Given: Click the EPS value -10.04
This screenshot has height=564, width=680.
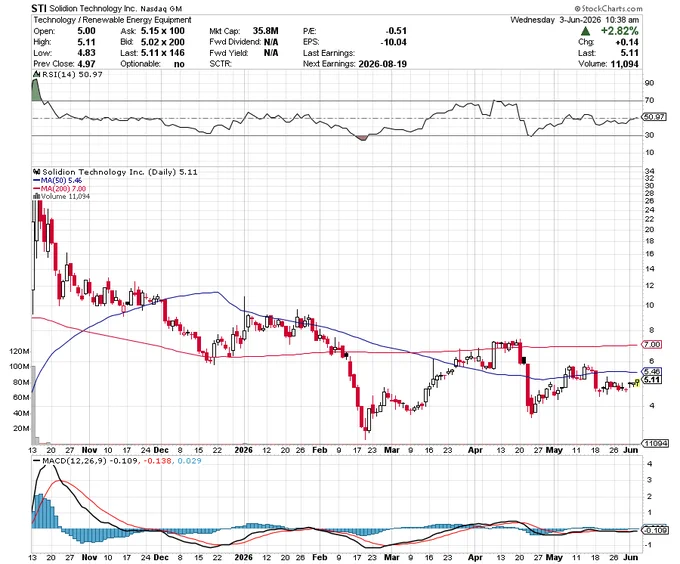Looking at the screenshot, I should [393, 42].
